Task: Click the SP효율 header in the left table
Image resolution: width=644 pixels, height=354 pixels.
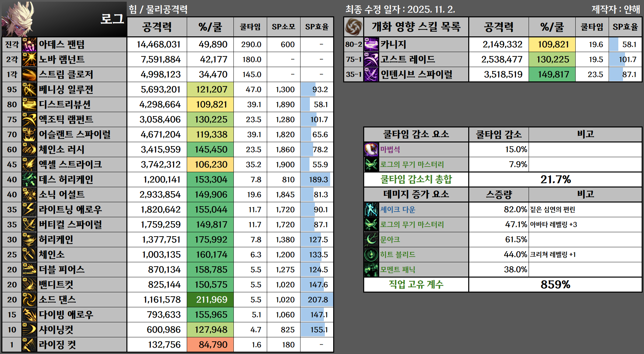Action: (317, 27)
